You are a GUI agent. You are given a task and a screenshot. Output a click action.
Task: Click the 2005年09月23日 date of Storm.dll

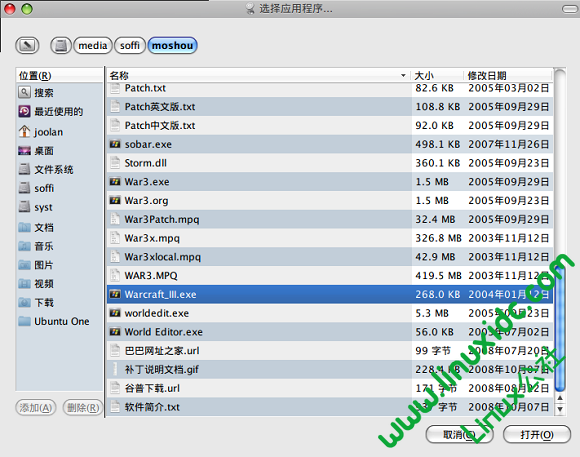click(509, 163)
